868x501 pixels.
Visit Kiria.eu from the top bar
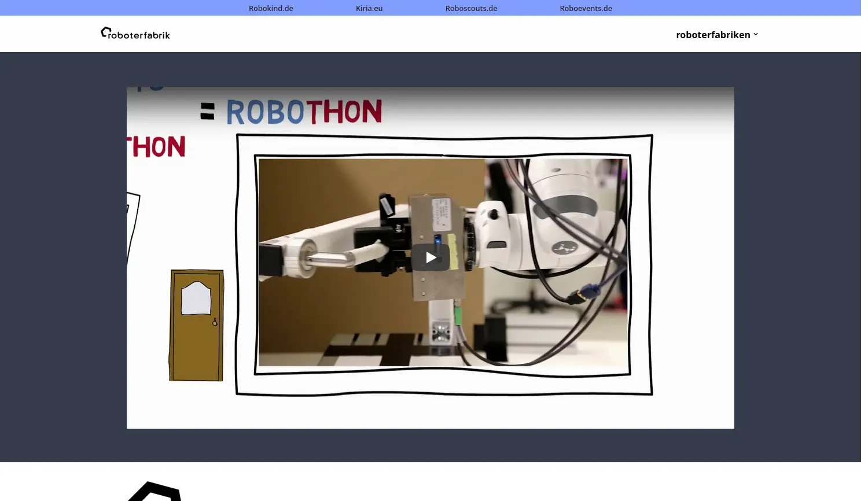(369, 8)
